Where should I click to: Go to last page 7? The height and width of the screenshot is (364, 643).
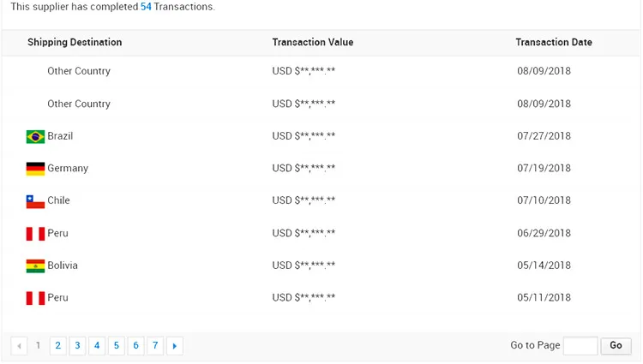point(155,346)
